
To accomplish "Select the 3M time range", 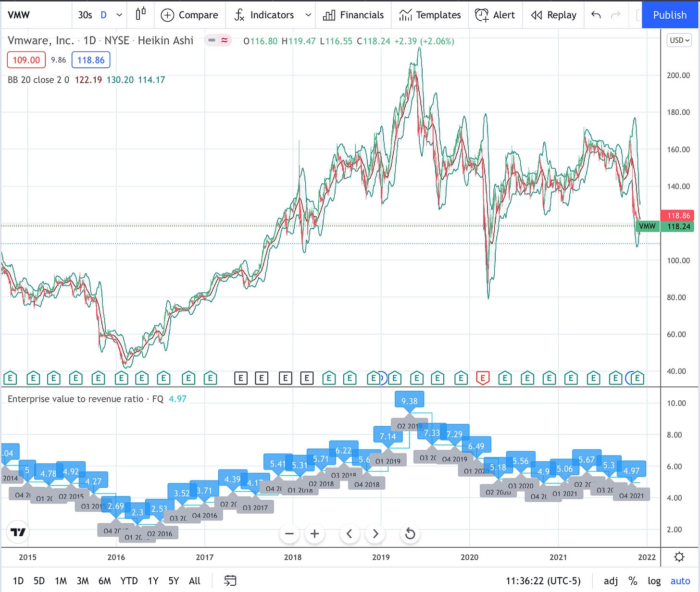I will pyautogui.click(x=83, y=581).
